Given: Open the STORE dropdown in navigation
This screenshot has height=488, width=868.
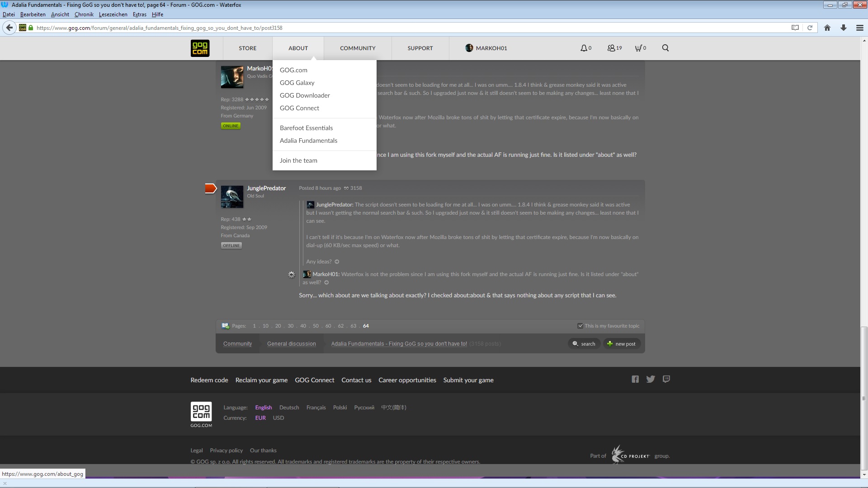Looking at the screenshot, I should coord(247,48).
